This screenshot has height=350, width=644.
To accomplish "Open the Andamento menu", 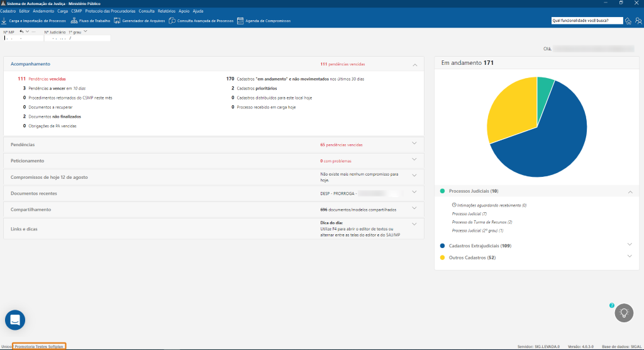I will pos(43,11).
